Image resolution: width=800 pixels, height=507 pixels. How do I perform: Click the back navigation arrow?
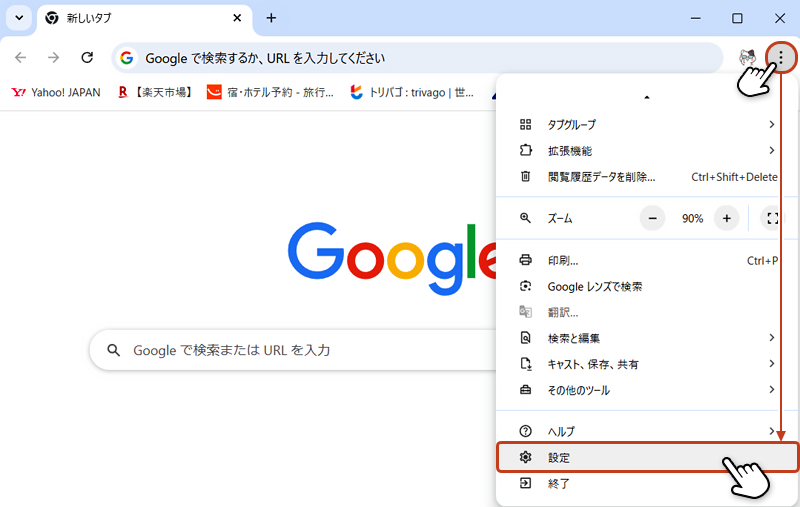20,58
